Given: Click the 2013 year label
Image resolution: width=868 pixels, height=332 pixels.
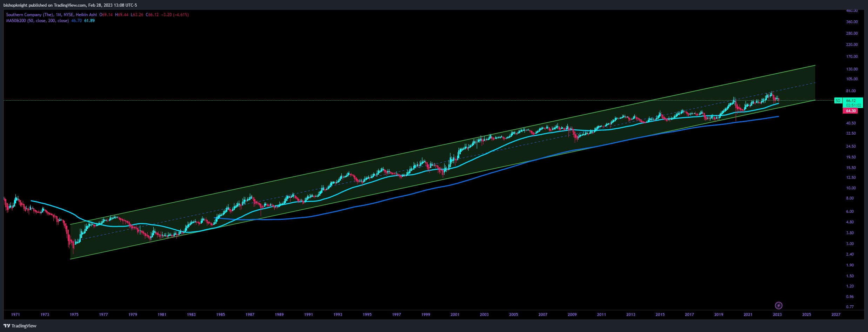Looking at the screenshot, I should [631, 314].
